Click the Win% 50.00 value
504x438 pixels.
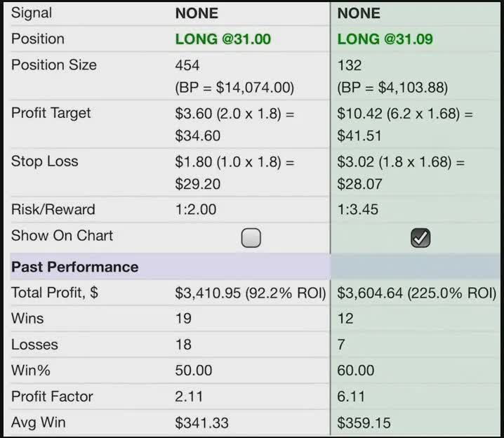(x=194, y=371)
